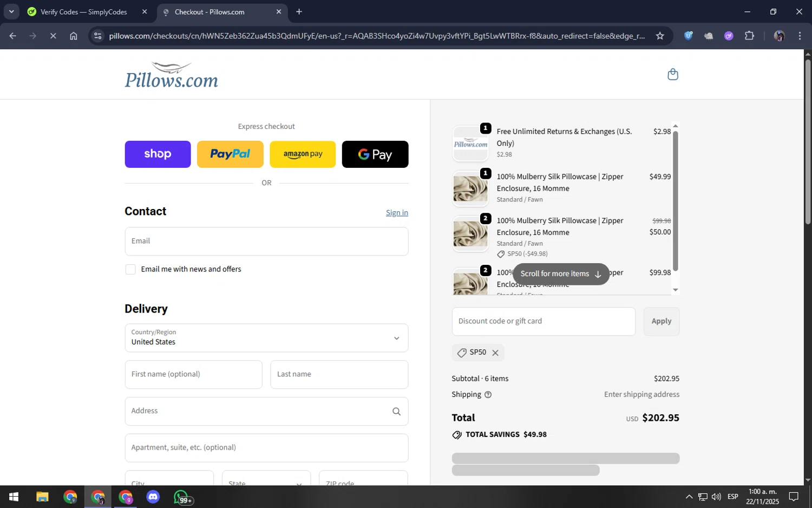
Task: Open the tab search dropdown arrow
Action: [x=11, y=11]
